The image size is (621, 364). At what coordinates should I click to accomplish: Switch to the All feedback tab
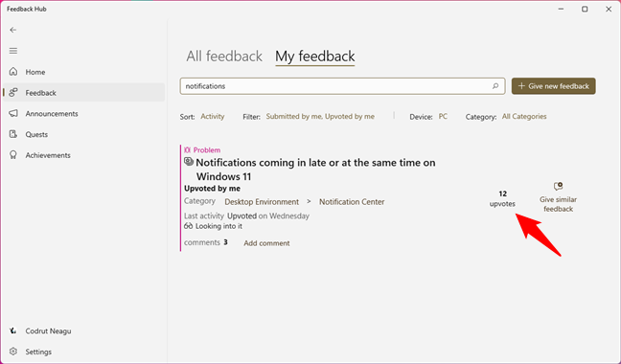(224, 57)
